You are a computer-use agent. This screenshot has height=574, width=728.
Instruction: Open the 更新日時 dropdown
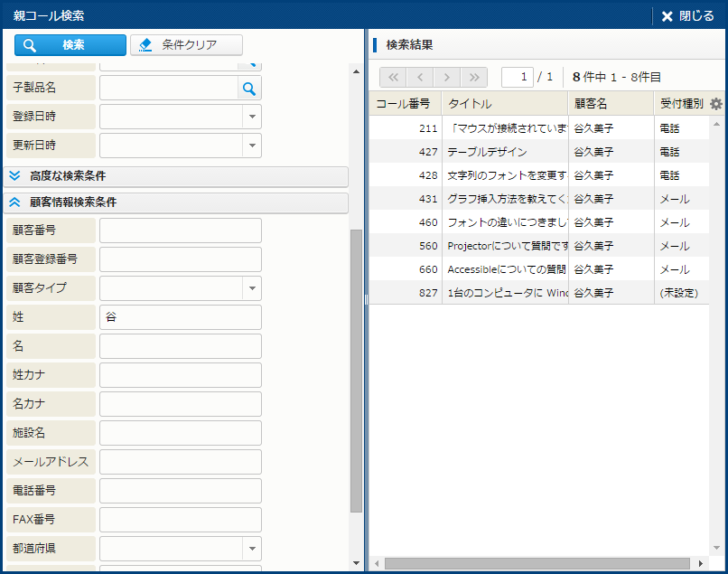pos(251,146)
